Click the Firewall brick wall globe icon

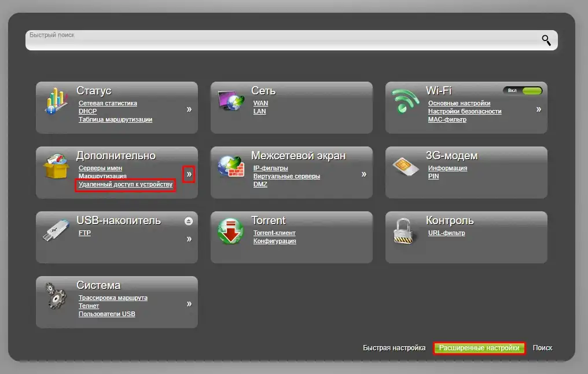(x=231, y=167)
